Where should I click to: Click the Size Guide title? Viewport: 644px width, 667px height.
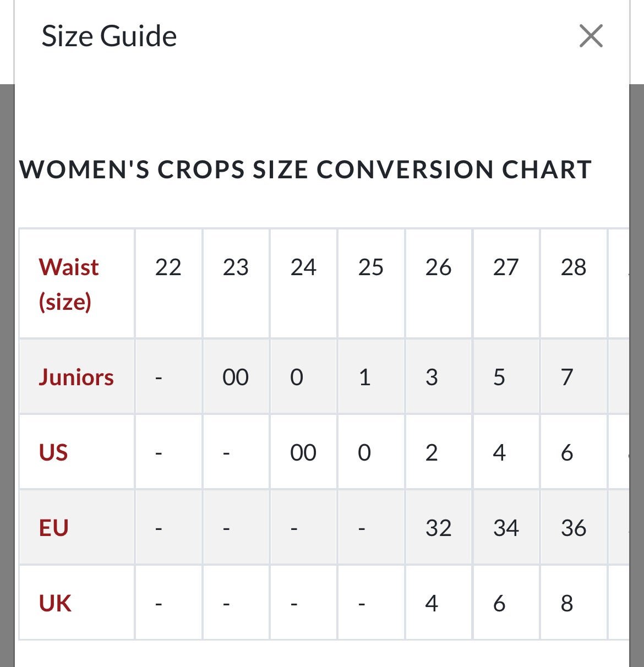point(109,36)
